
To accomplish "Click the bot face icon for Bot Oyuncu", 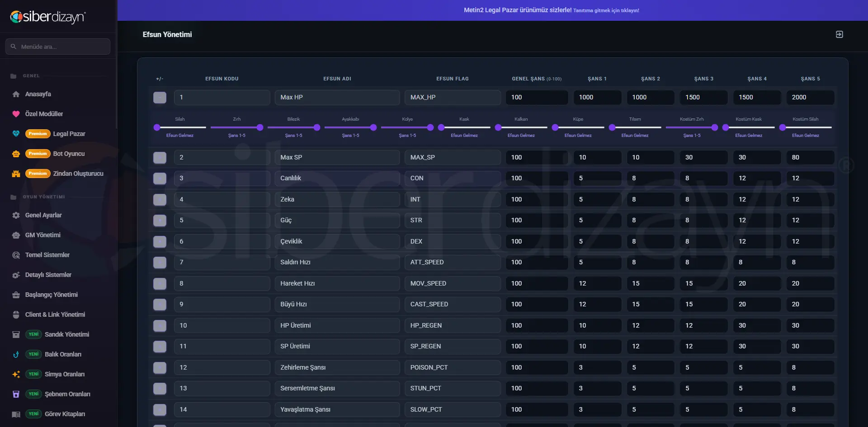I will click(x=16, y=154).
